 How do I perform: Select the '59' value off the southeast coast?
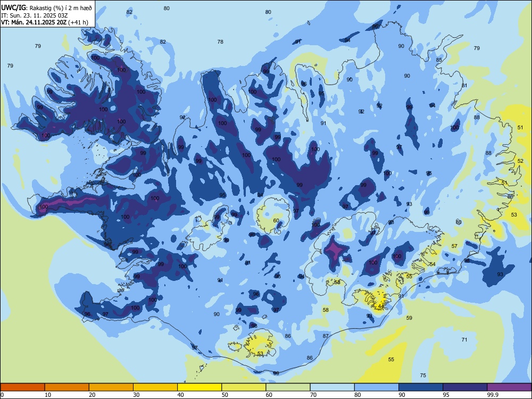point(409,318)
